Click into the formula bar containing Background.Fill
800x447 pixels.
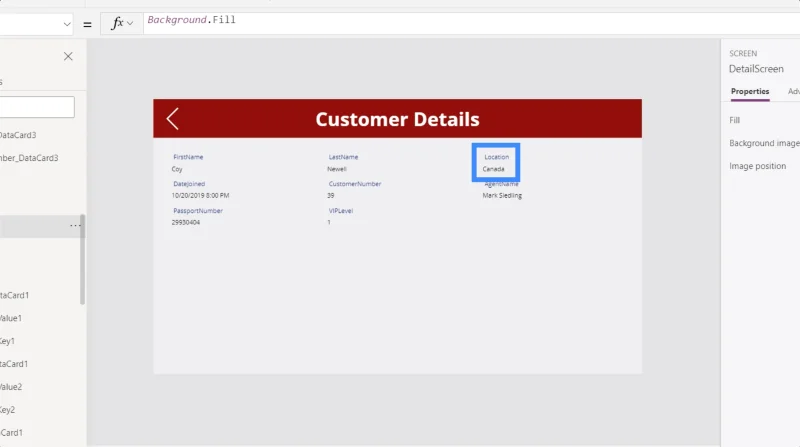(469, 23)
